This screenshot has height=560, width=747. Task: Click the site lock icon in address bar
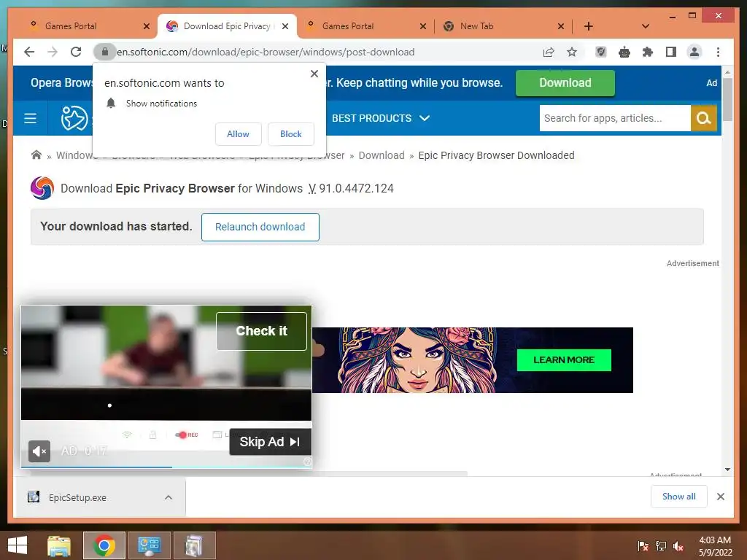[x=105, y=52]
